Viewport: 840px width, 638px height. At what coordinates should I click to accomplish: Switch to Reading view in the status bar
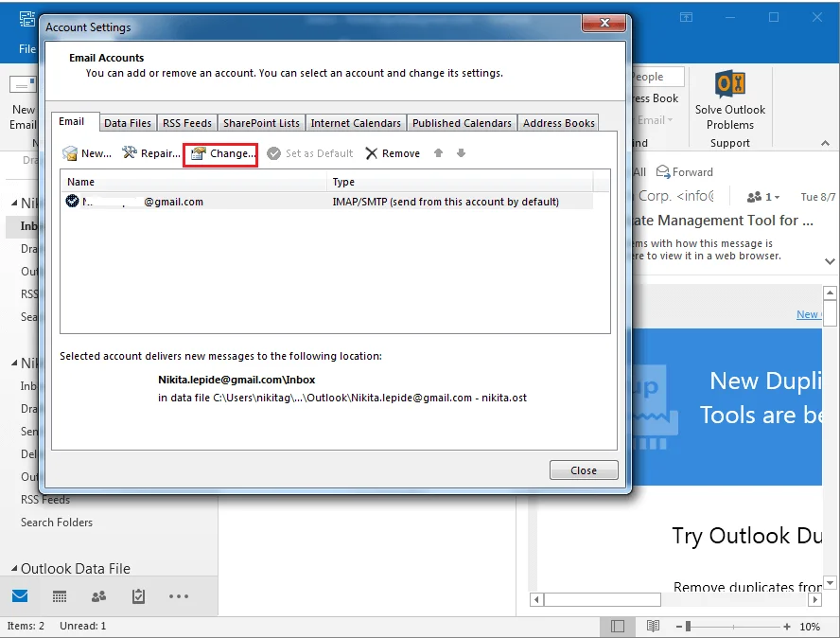(653, 626)
